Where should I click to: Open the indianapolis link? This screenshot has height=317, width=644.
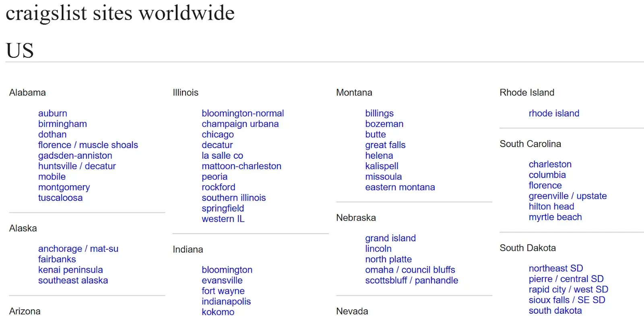[226, 302]
